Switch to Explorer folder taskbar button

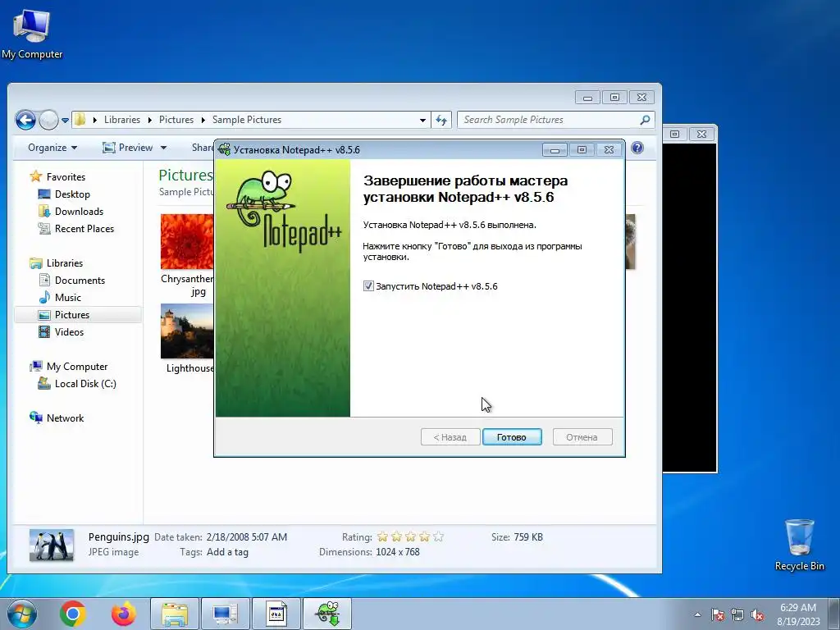[175, 614]
